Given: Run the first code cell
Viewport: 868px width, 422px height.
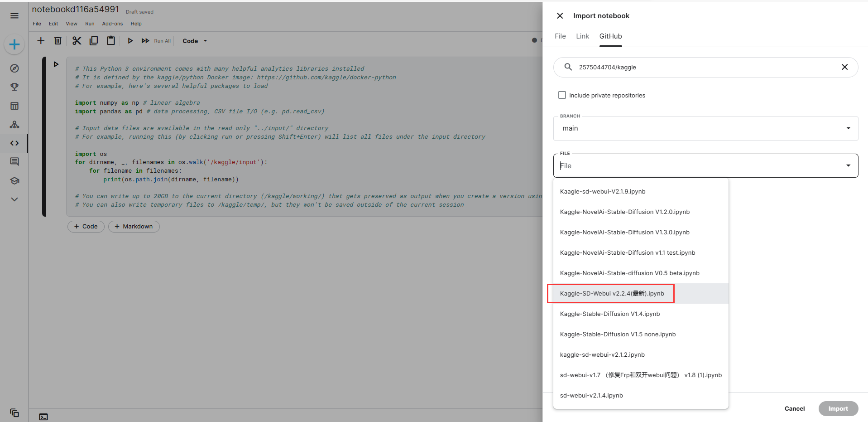Looking at the screenshot, I should pyautogui.click(x=56, y=64).
